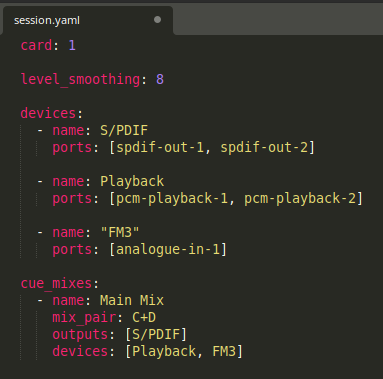Click the 'devices:' top-level key
The height and width of the screenshot is (379, 383).
(51, 113)
